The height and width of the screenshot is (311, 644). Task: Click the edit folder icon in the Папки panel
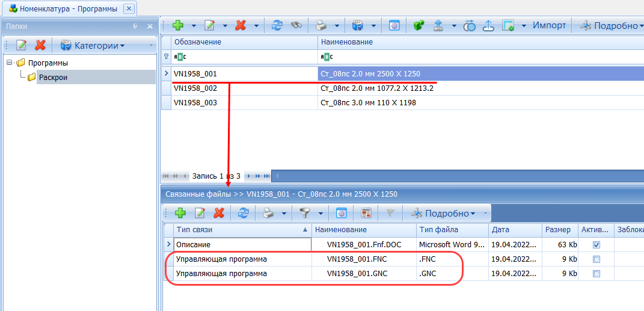click(21, 46)
